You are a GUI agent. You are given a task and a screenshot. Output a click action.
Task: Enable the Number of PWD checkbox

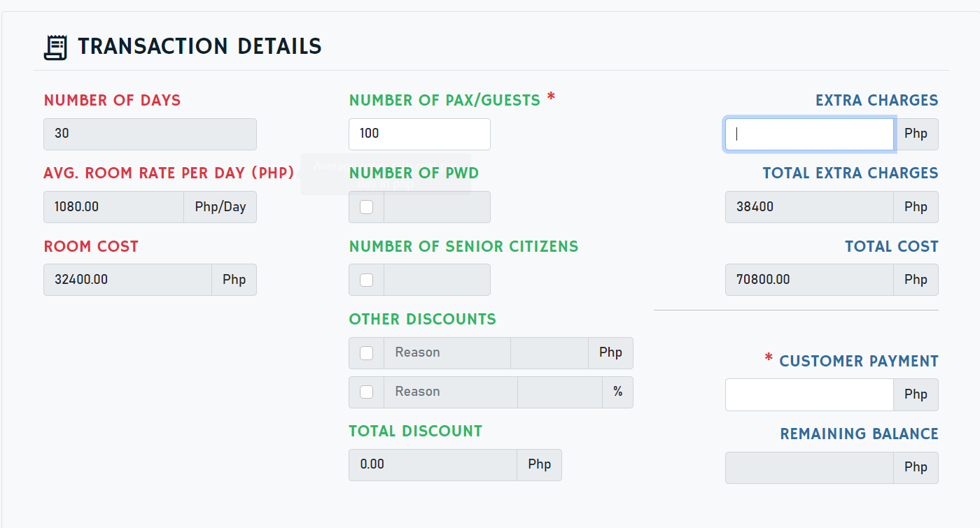pyautogui.click(x=366, y=207)
